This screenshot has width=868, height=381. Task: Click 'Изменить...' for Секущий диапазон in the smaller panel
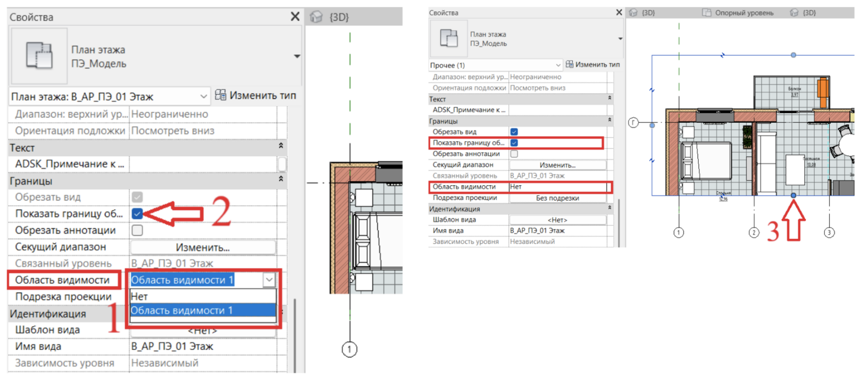pyautogui.click(x=557, y=165)
